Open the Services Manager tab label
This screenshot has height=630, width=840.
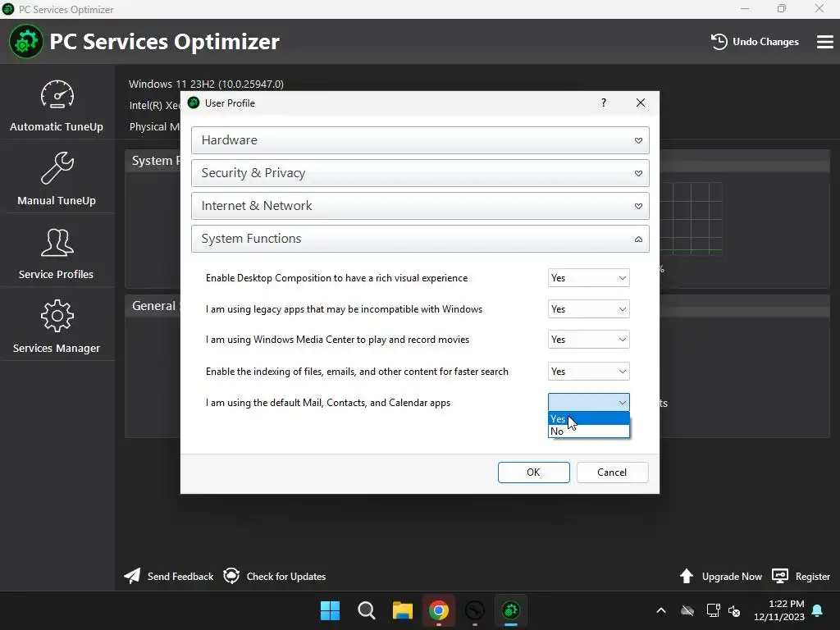tap(57, 348)
